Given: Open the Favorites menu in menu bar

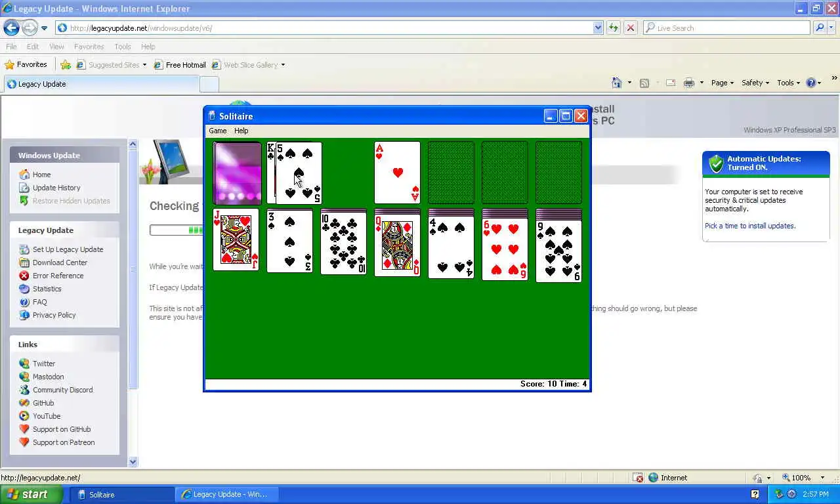Looking at the screenshot, I should [89, 47].
